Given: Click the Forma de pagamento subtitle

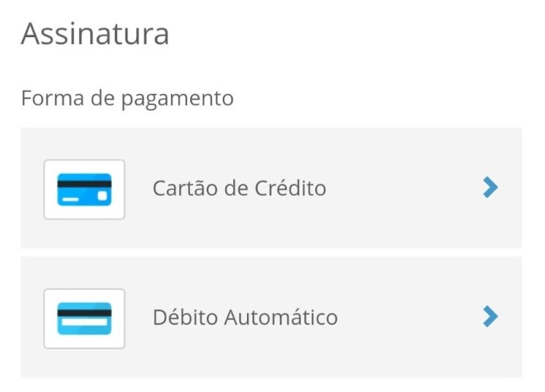Looking at the screenshot, I should click(127, 99).
